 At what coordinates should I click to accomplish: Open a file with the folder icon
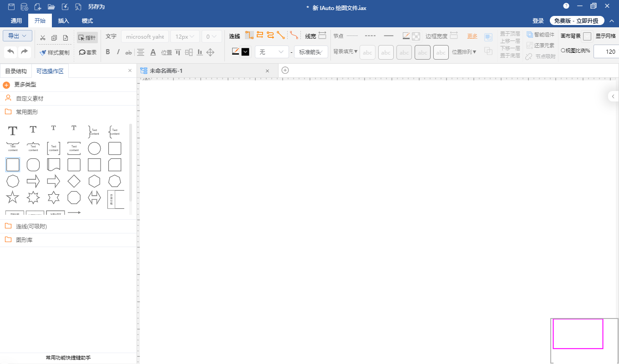[x=51, y=7]
